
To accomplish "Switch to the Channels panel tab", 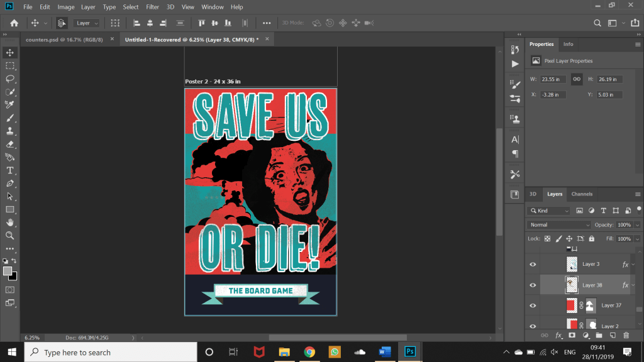I will [582, 194].
